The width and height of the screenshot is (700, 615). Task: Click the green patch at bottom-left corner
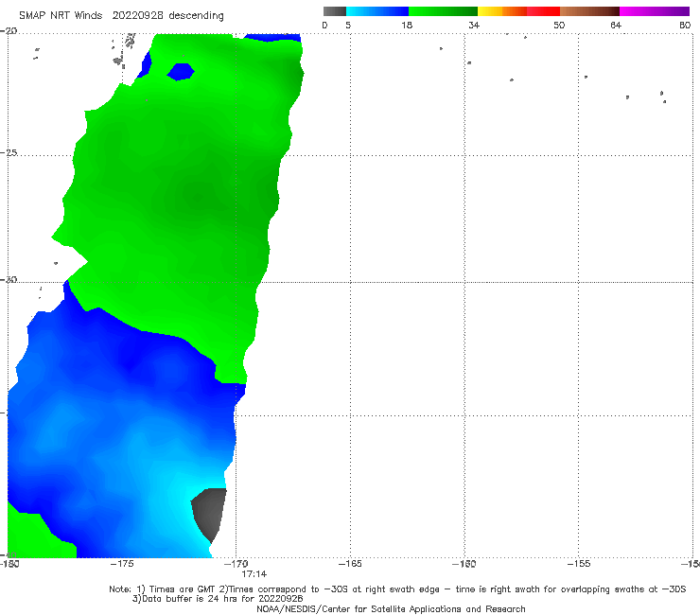click(38, 536)
